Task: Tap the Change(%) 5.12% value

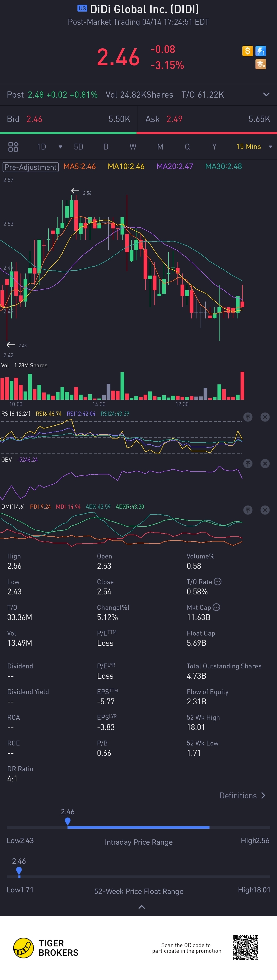Action: (x=107, y=617)
